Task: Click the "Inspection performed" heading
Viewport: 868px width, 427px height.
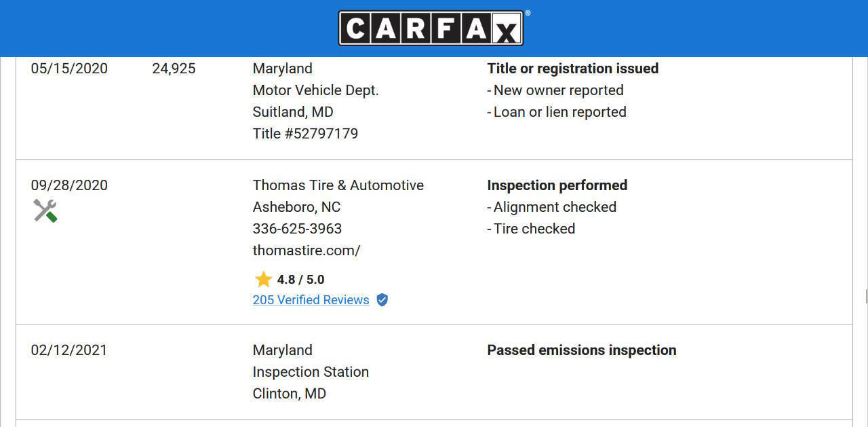Action: (x=557, y=185)
